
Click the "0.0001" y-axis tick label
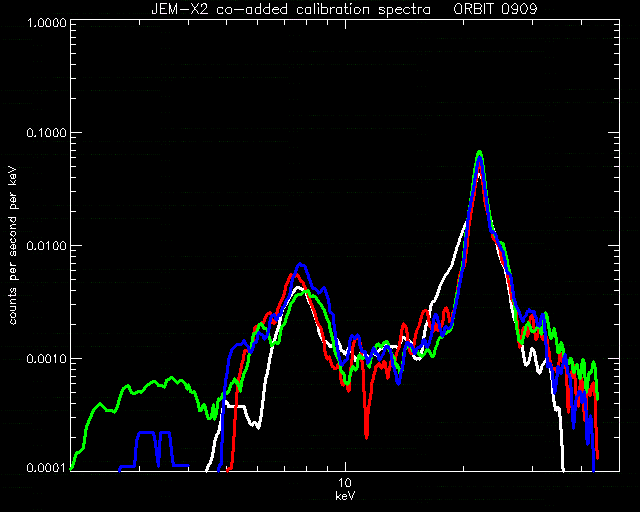click(x=46, y=468)
